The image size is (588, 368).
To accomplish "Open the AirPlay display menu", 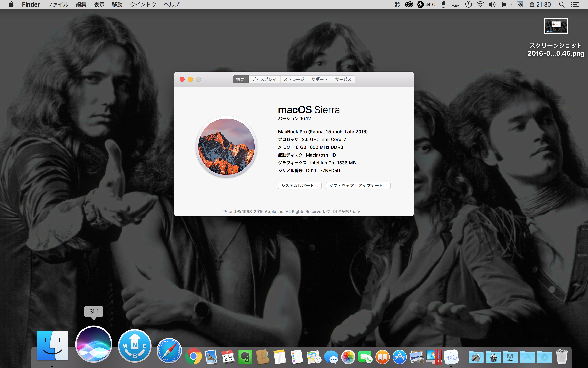I will (455, 4).
